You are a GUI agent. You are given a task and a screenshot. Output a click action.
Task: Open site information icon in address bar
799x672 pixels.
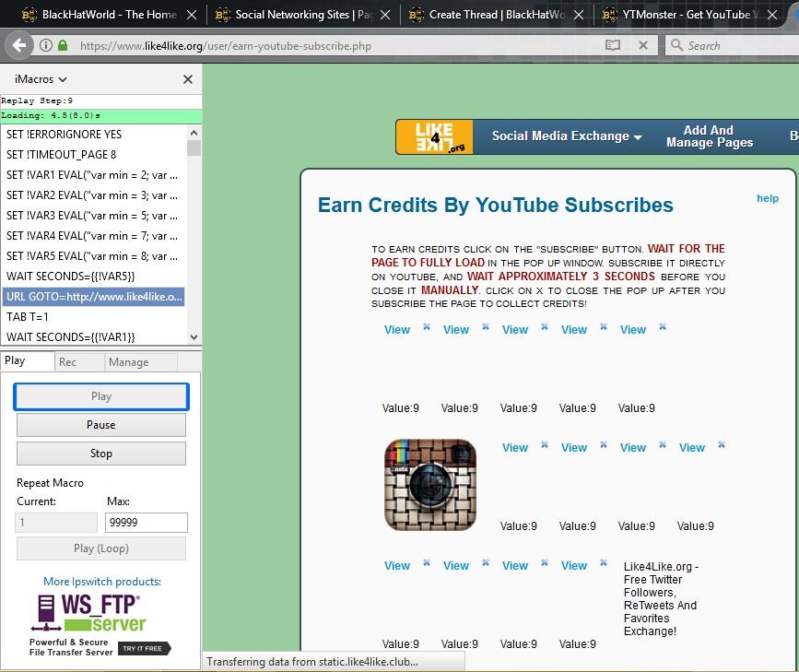[46, 46]
